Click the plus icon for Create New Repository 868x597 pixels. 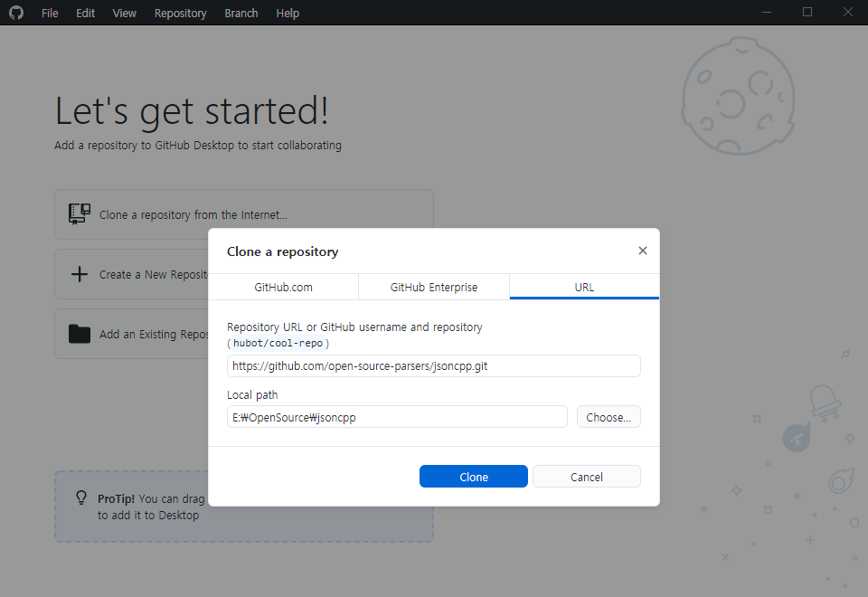pyautogui.click(x=80, y=274)
